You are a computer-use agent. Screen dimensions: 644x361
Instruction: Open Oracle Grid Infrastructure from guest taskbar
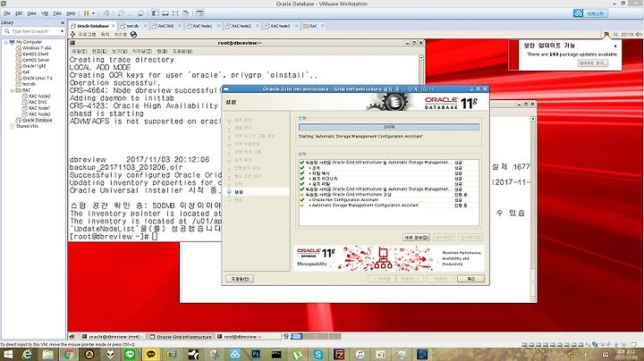[x=181, y=336]
